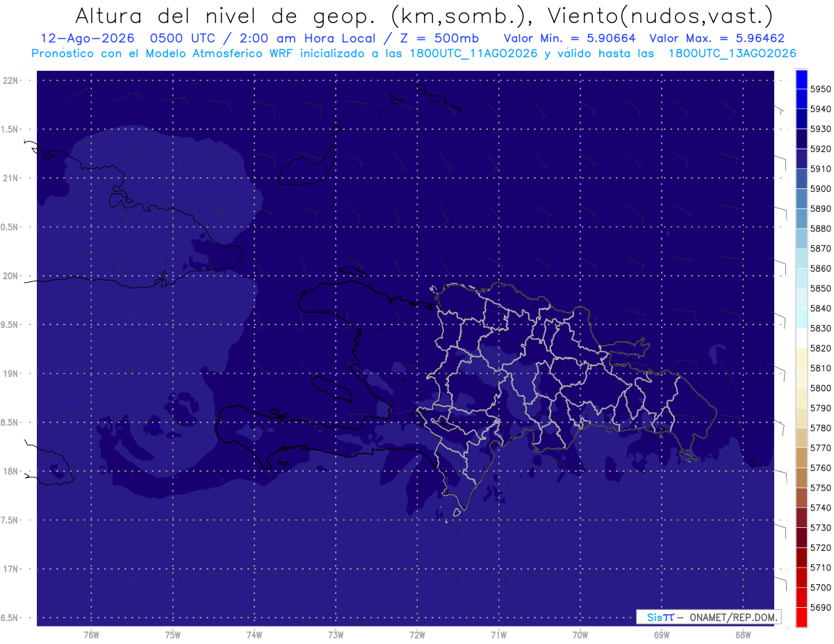Click the 5810 color scale label

click(x=820, y=368)
